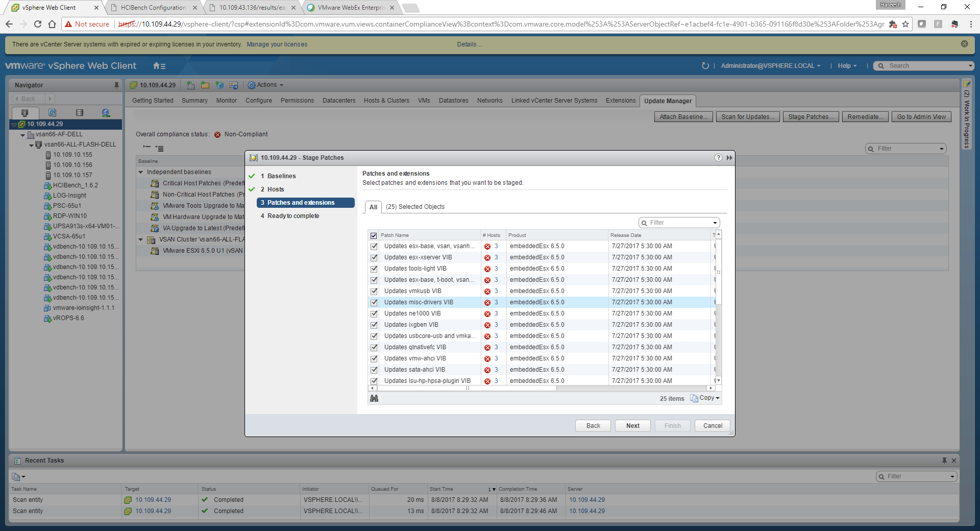Uncheck the Updates tools-light VIB patch
The width and height of the screenshot is (980, 531).
374,269
